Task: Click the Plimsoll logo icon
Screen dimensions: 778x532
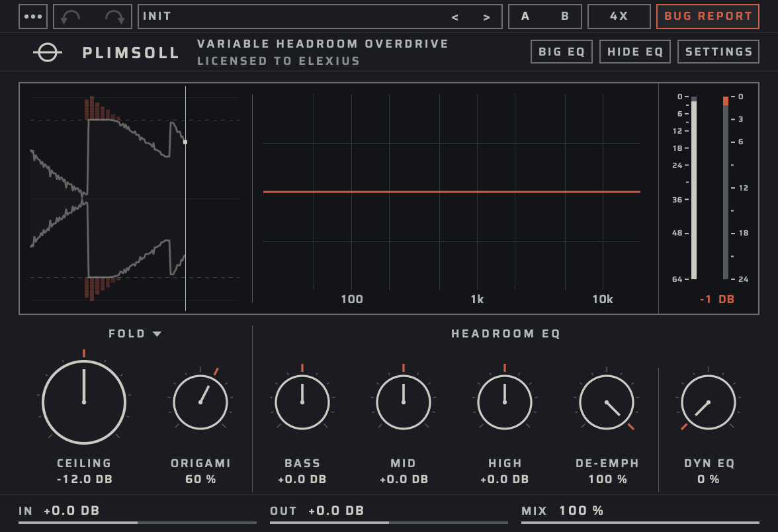Action: pos(48,52)
